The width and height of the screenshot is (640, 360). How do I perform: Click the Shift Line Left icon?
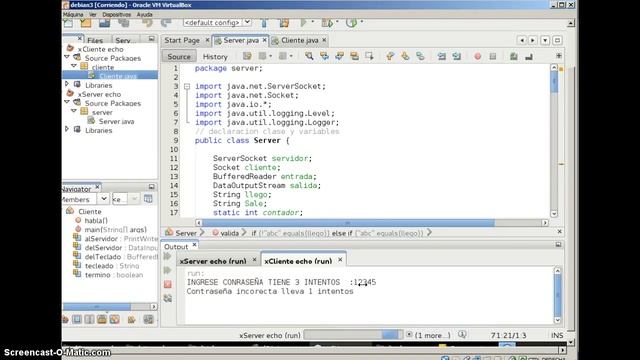coord(442,56)
